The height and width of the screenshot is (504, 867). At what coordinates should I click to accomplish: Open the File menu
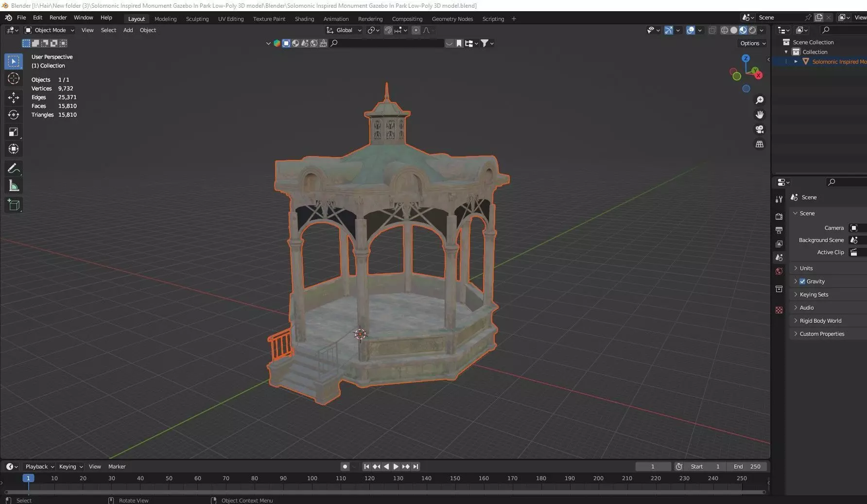point(21,17)
